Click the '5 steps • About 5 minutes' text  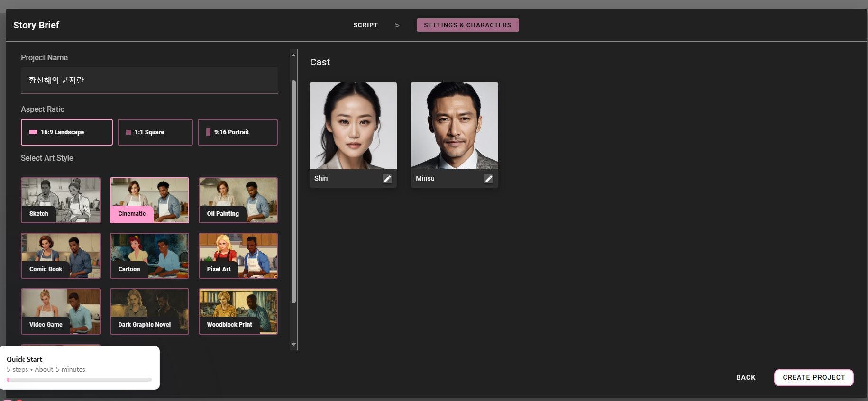pyautogui.click(x=46, y=369)
